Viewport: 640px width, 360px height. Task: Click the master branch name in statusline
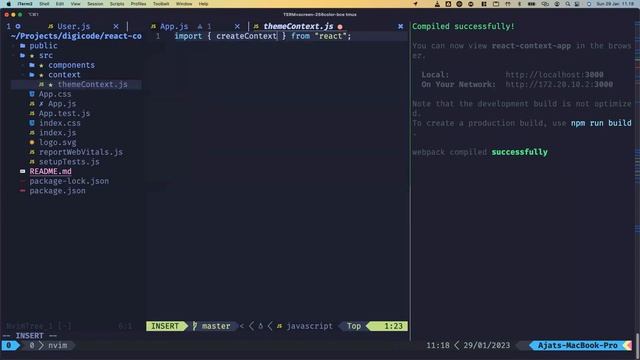coord(216,326)
